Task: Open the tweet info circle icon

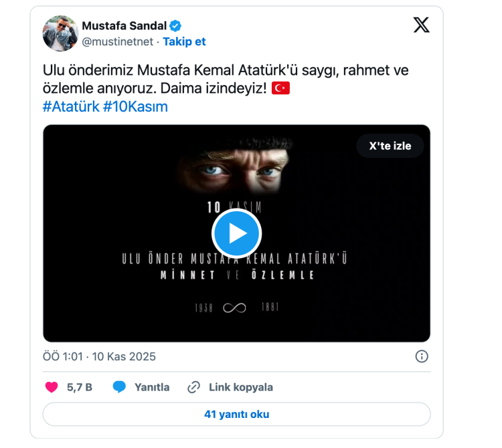Action: tap(422, 356)
